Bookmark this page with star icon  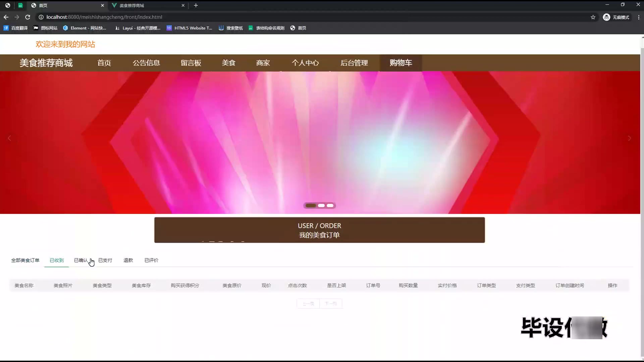coord(593,17)
